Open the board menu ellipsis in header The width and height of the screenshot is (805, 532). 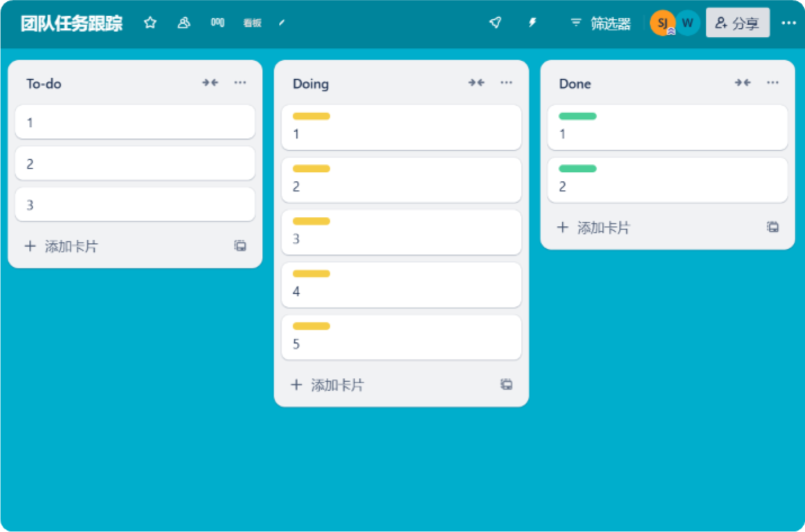(x=788, y=23)
